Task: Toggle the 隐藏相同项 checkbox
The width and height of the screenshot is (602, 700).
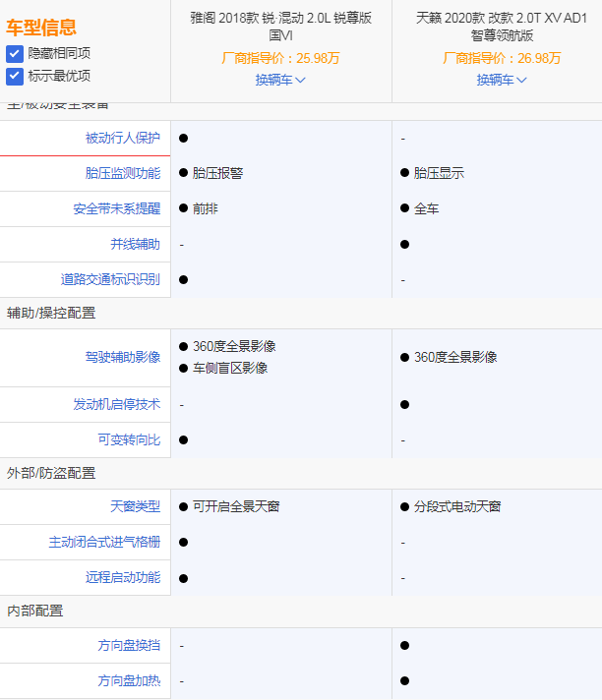Action: pos(15,54)
